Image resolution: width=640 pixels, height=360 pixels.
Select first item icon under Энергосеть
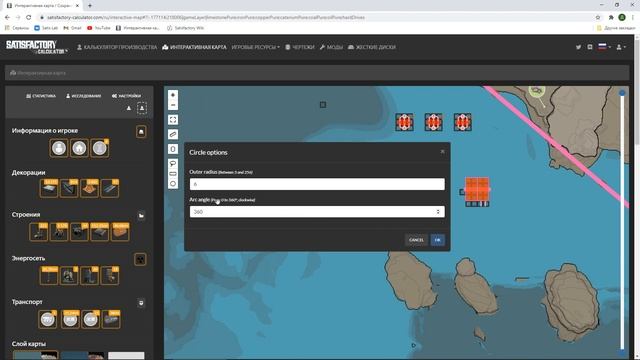point(49,276)
